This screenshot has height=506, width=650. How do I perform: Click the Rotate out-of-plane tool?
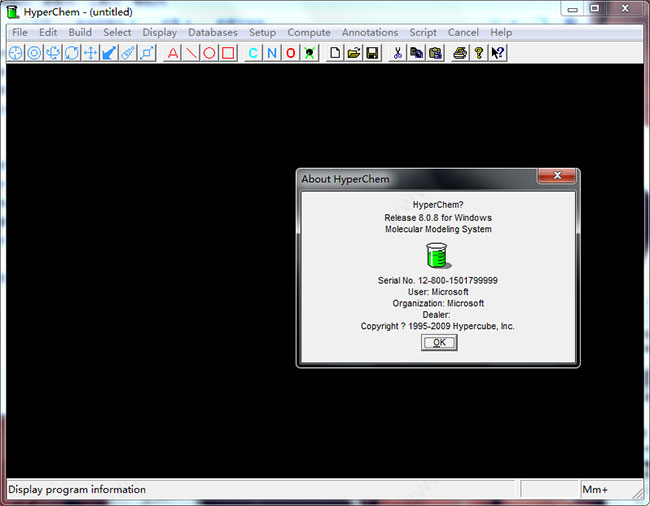[53, 53]
